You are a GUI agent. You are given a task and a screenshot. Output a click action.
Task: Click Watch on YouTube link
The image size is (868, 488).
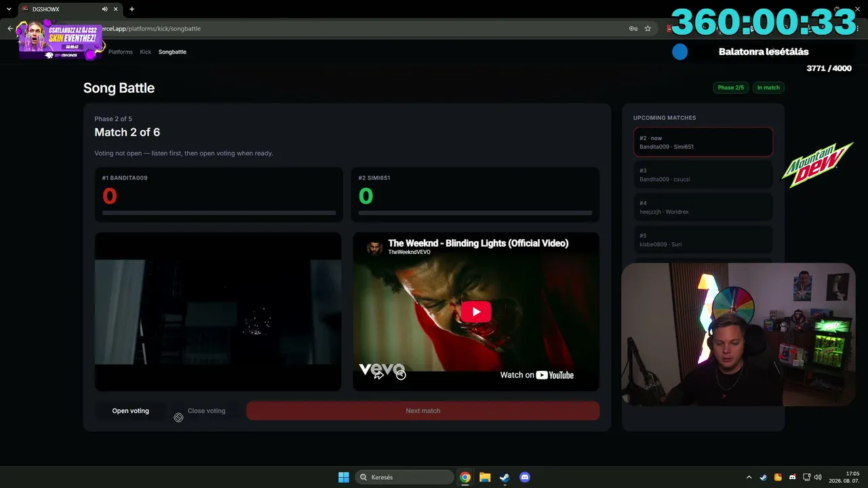(536, 375)
